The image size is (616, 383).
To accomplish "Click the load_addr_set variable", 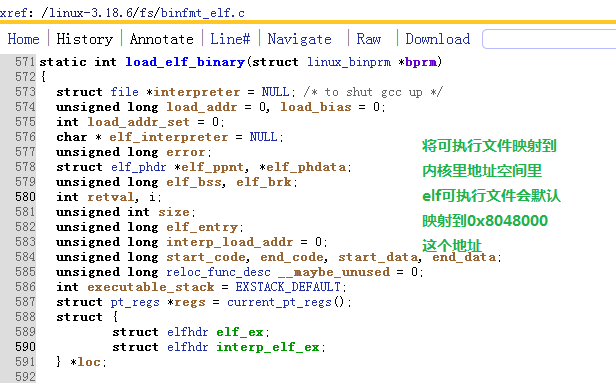I will 138,122.
